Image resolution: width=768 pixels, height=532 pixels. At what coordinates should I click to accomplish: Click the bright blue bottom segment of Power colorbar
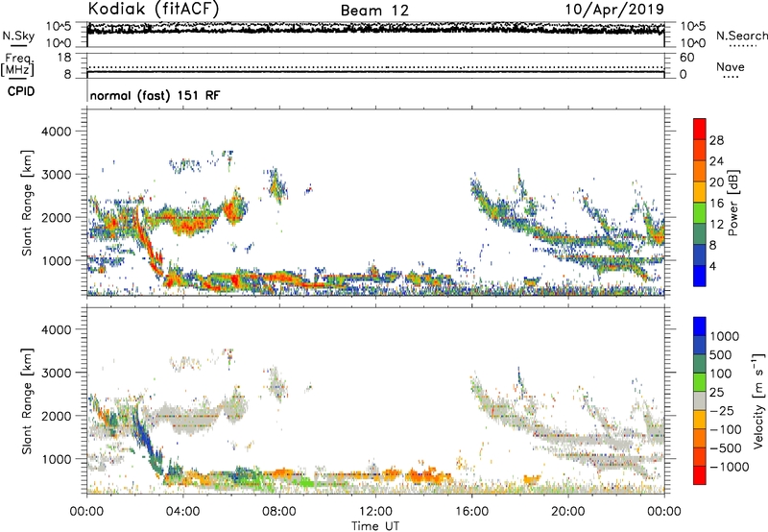700,276
